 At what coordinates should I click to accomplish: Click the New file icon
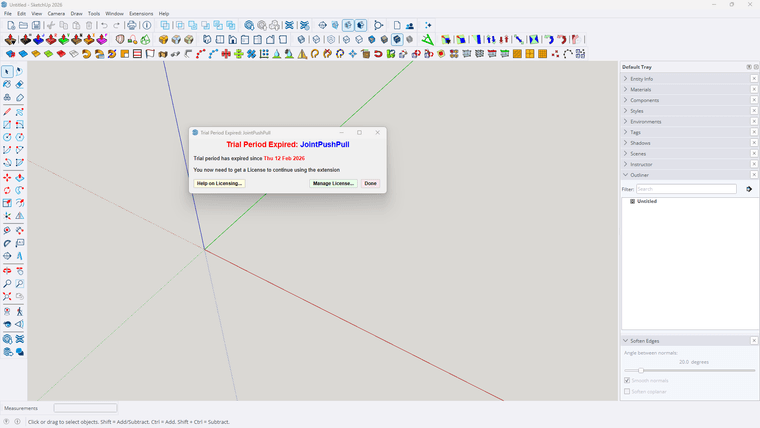tap(11, 25)
